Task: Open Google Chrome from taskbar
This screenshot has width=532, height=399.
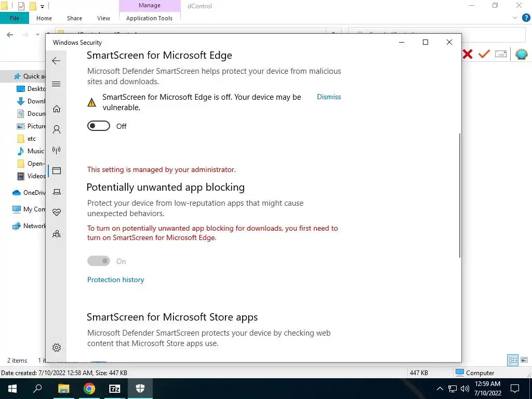Action: (89, 389)
